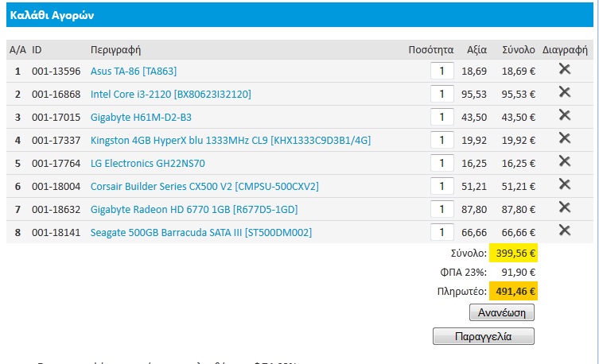This screenshot has height=364, width=599.
Task: Click the Διαγραφή column header
Action: (565, 50)
